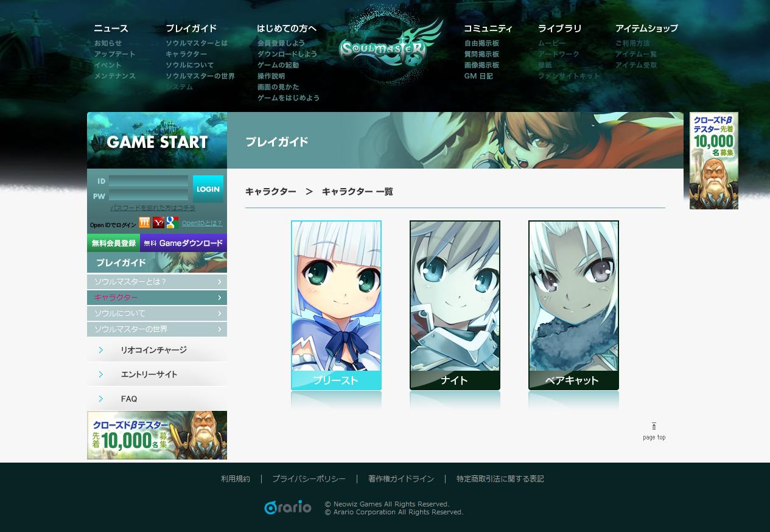Open ソウルについて in the top navigation
770x532 pixels.
190,65
